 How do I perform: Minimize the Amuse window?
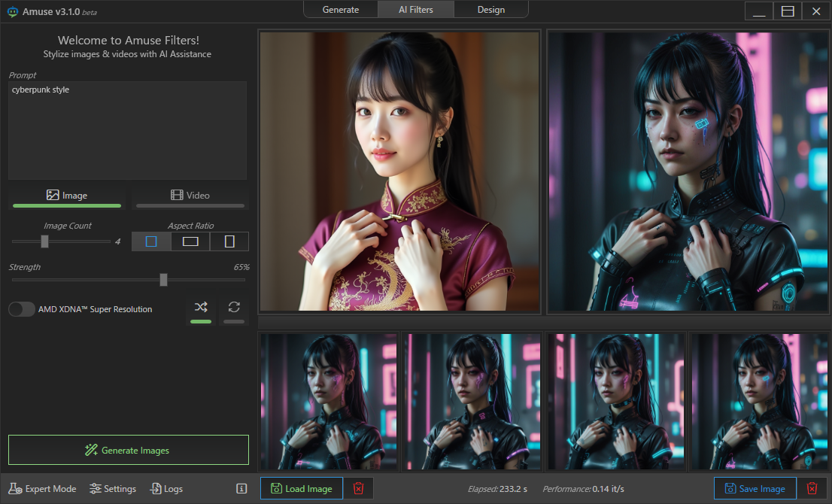pyautogui.click(x=759, y=11)
